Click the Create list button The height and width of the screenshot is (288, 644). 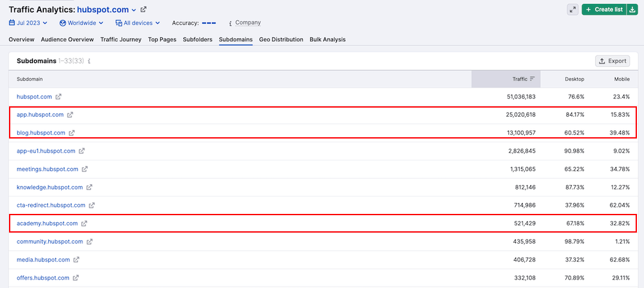(604, 10)
